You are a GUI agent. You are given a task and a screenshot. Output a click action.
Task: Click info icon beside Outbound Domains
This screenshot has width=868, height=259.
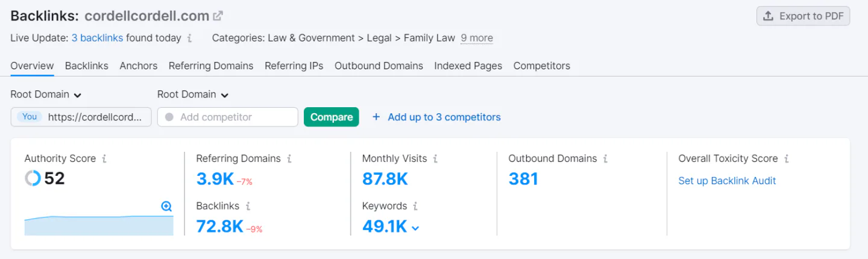(605, 159)
